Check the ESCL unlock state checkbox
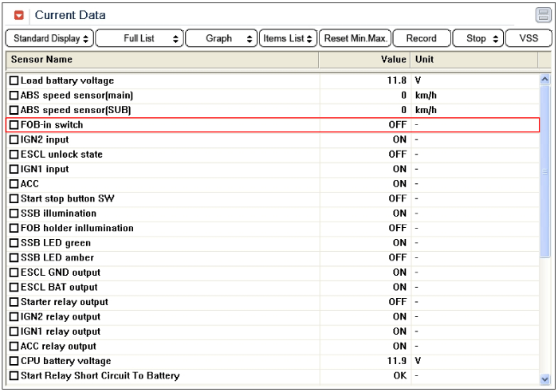558x392 pixels. pyautogui.click(x=14, y=155)
